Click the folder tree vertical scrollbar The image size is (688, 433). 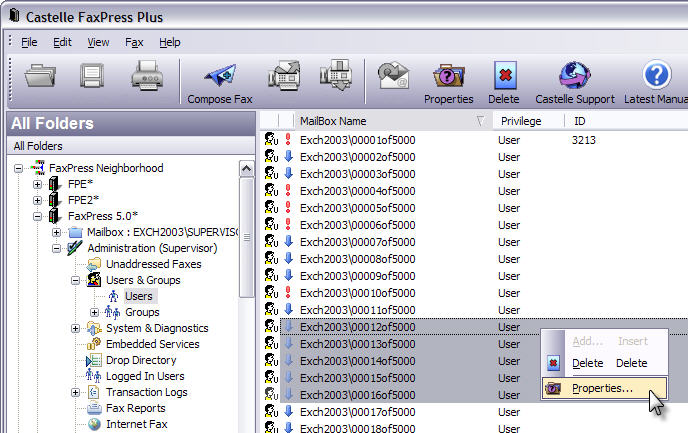[x=247, y=240]
